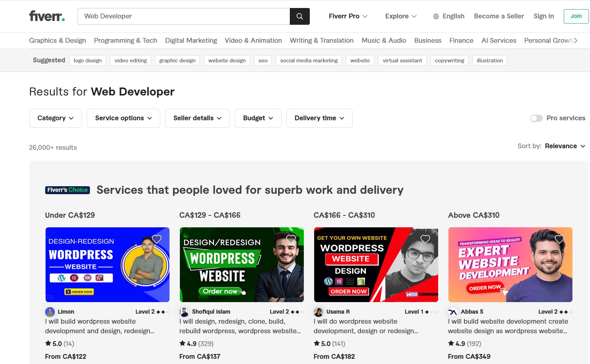This screenshot has width=590, height=364.
Task: Save Abbas S's gig with heart icon
Action: coord(560,239)
